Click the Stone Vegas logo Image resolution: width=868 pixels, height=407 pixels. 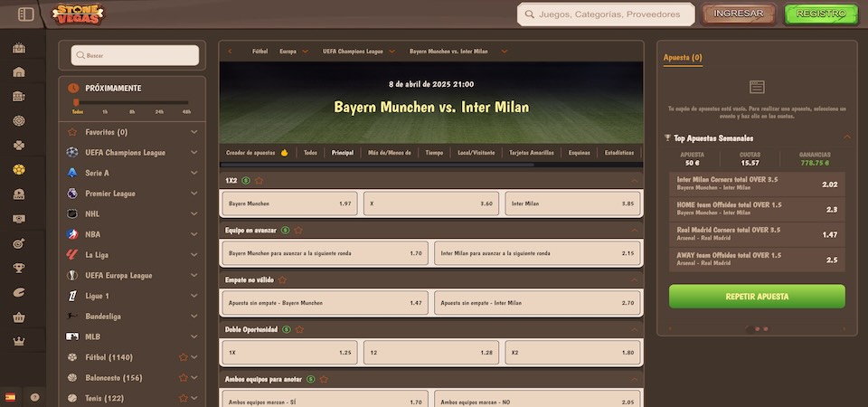(x=79, y=14)
